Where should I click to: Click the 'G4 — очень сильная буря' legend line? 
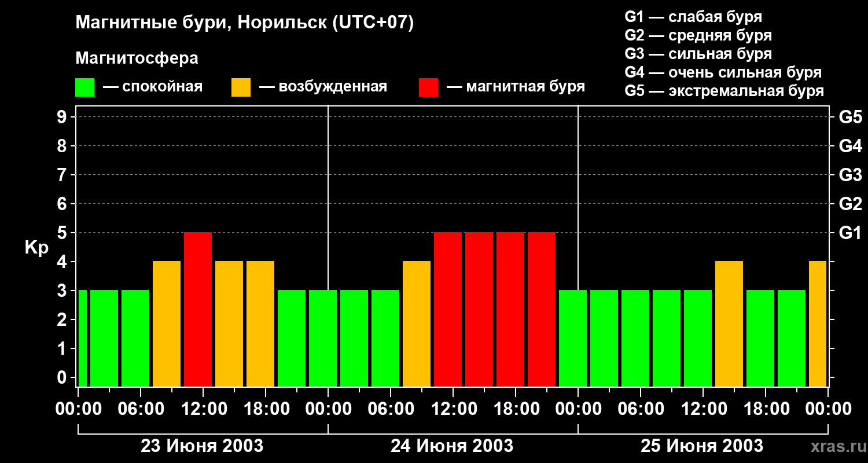(723, 73)
